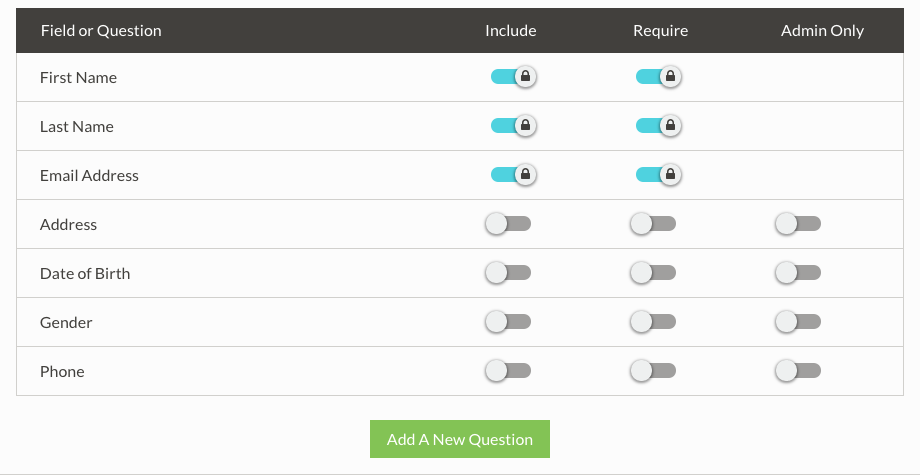This screenshot has width=920, height=475.
Task: Click the locked Email Address Require toggle
Action: [658, 175]
